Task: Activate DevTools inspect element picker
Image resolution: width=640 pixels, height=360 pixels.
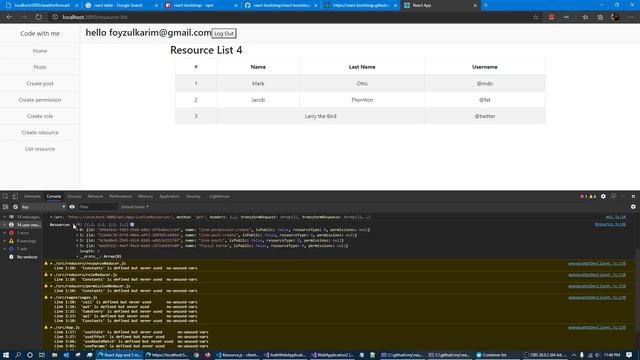Action: (x=5, y=196)
